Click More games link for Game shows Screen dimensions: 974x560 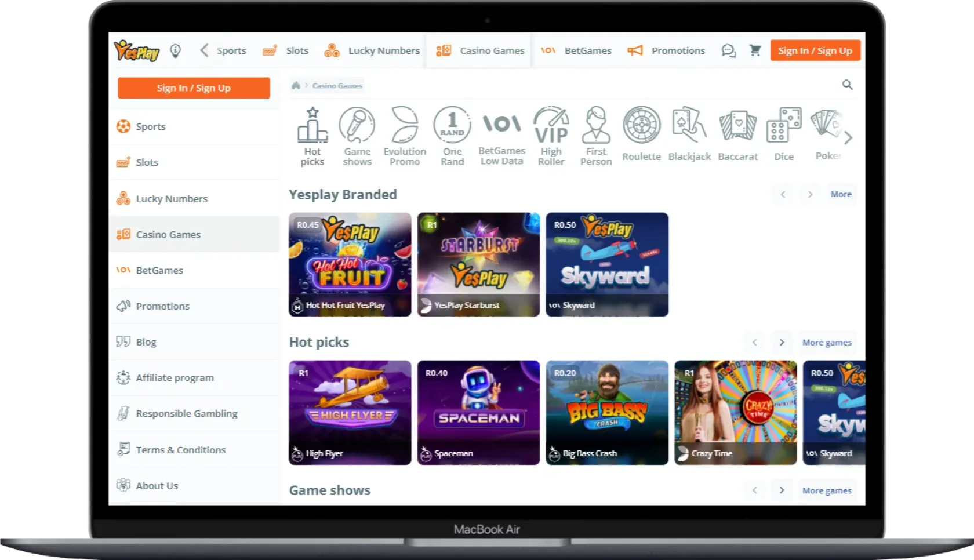827,490
